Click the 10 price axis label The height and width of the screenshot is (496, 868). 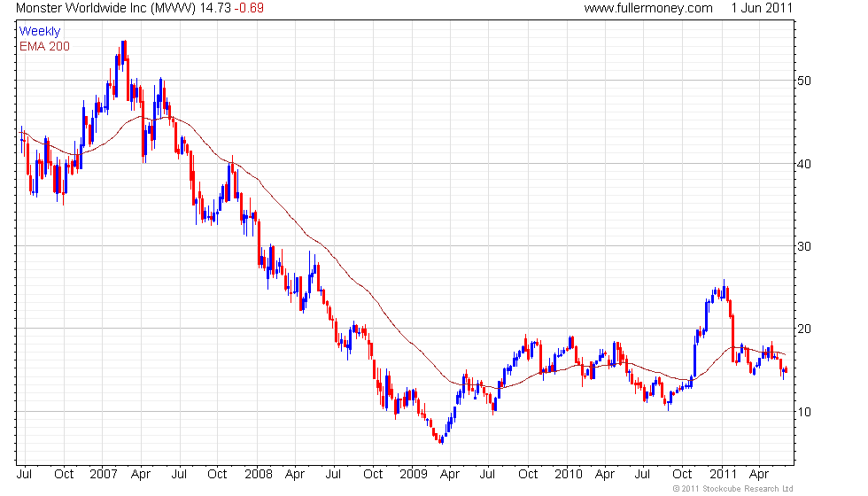pos(804,412)
